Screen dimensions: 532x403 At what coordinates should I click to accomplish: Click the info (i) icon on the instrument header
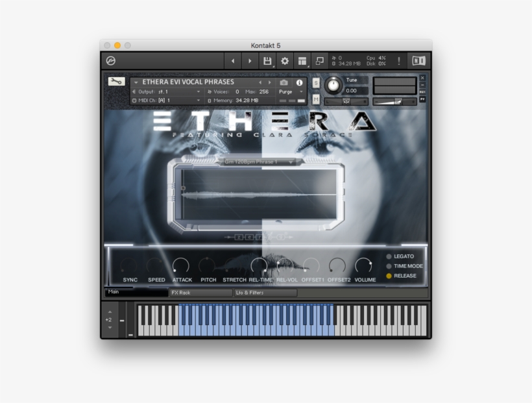tap(300, 83)
